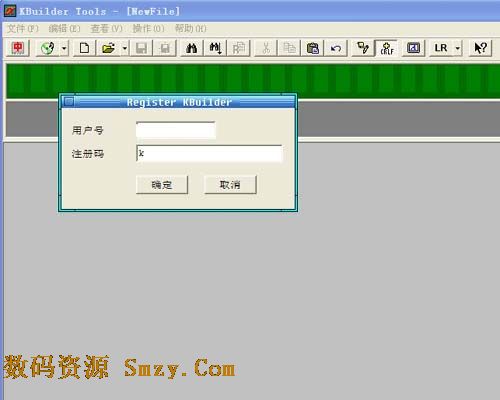Click the Copy pages icon
This screenshot has height=400, width=500.
[289, 48]
